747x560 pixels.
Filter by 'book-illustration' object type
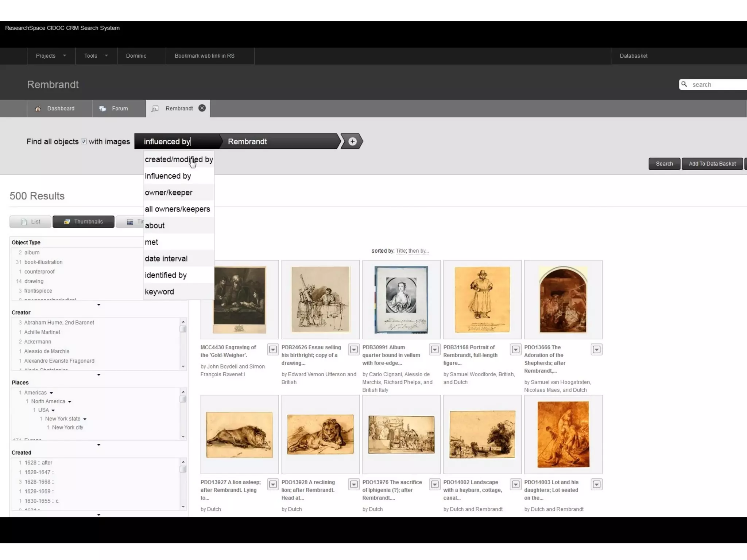[43, 262]
